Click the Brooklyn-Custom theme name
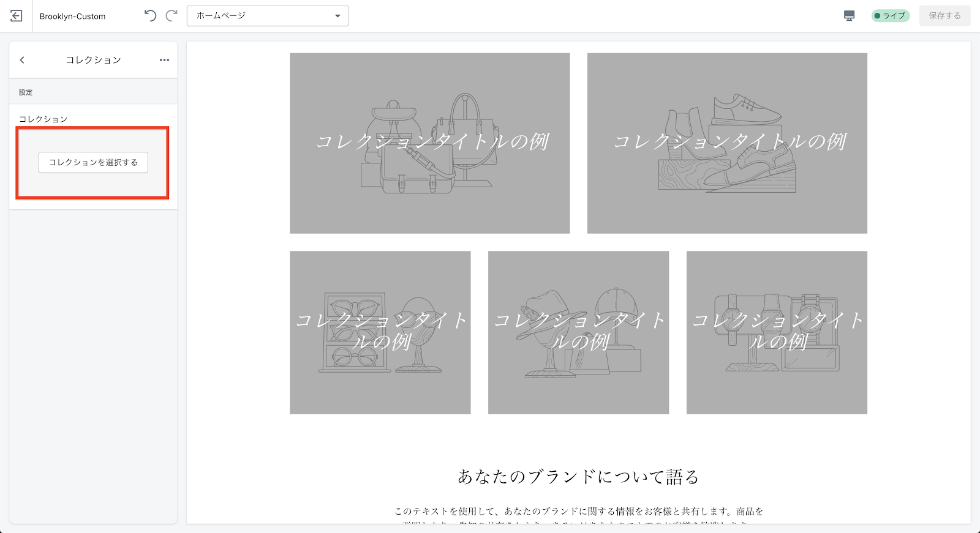This screenshot has height=533, width=980. (x=72, y=17)
